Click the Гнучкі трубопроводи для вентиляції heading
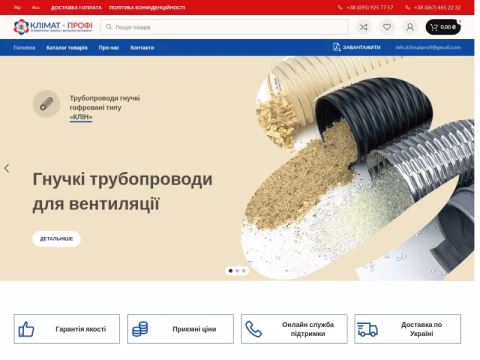The image size is (480, 360). pos(122,191)
